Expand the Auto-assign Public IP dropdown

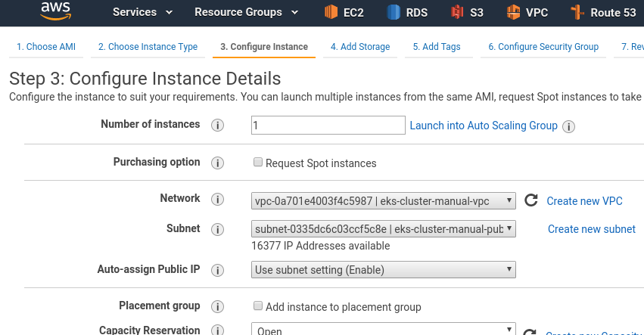click(383, 270)
